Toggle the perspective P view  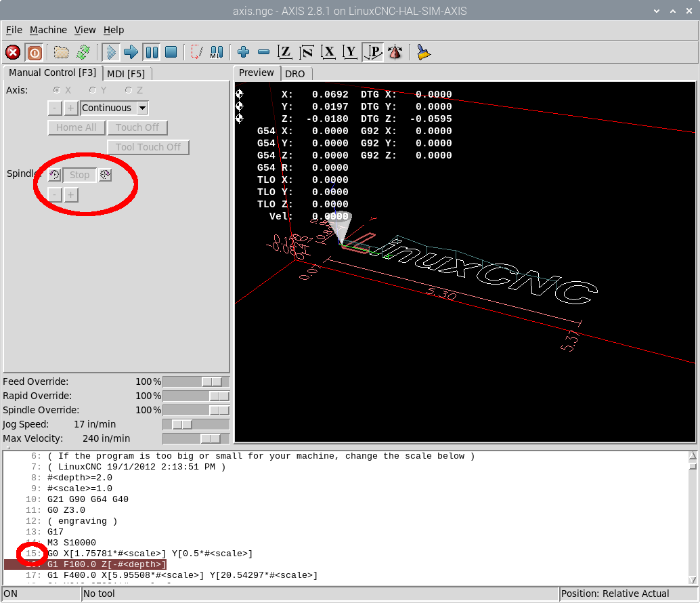[372, 52]
